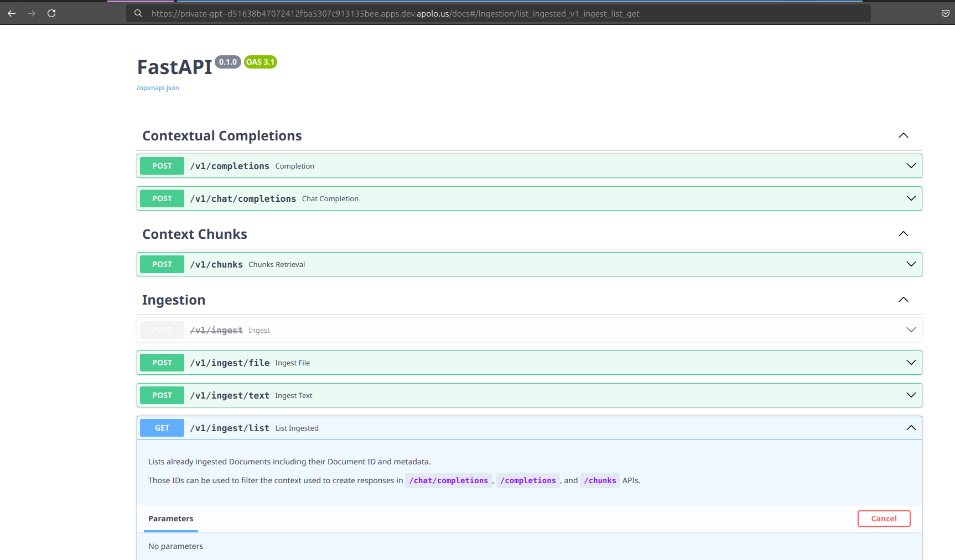This screenshot has height=560, width=955.
Task: Click the browser back arrow icon
Action: (x=12, y=13)
